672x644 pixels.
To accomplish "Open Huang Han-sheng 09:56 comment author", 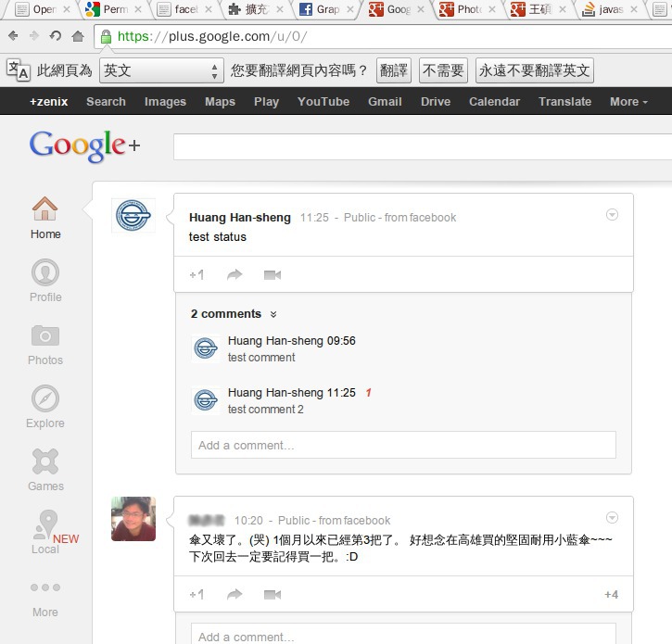I will click(275, 341).
